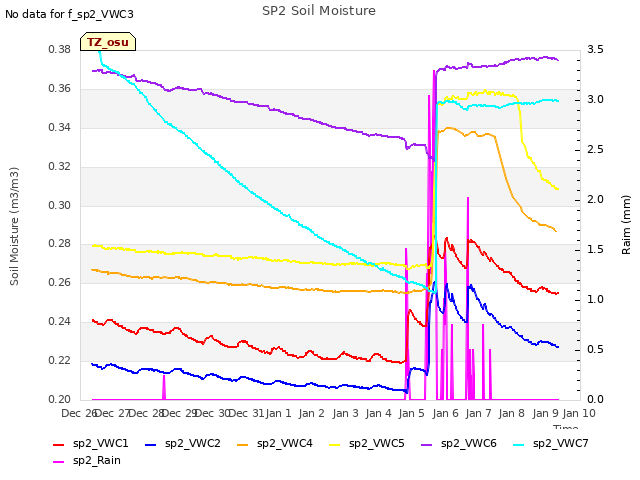Screen dimensions: 640x480
Task: Click the blue sp2_VWC2 legend color marker
Action: coord(151,445)
